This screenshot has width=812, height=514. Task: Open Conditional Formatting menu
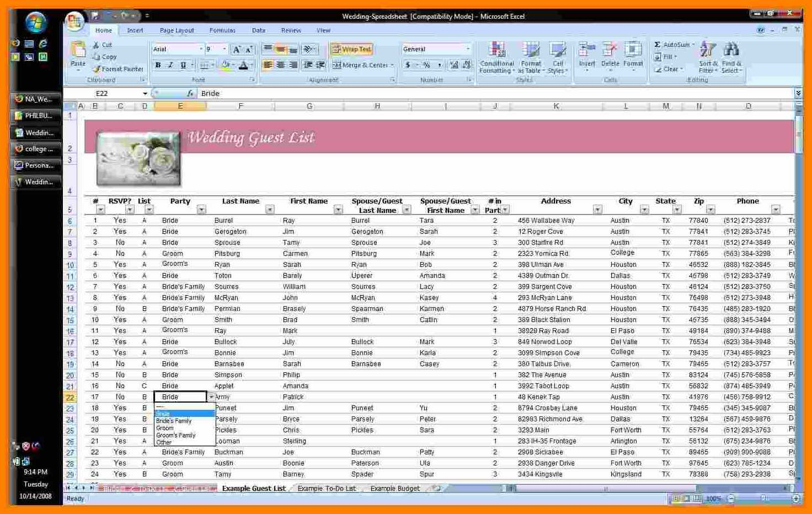tap(496, 58)
